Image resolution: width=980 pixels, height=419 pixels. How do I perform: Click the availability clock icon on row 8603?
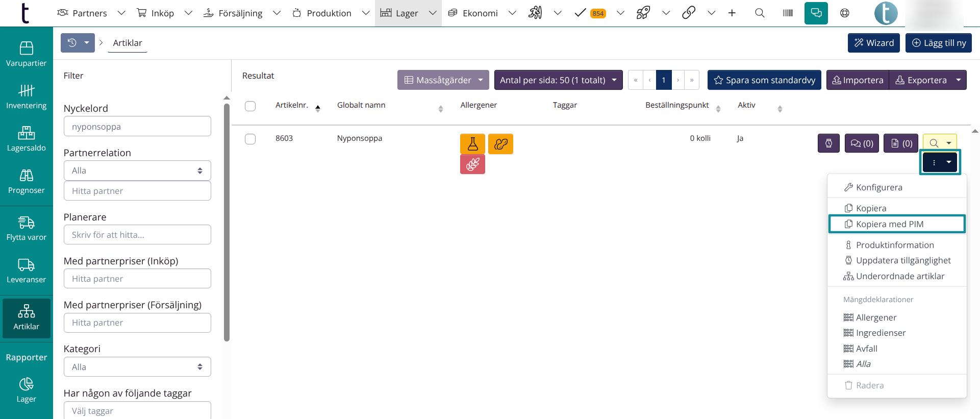[828, 143]
